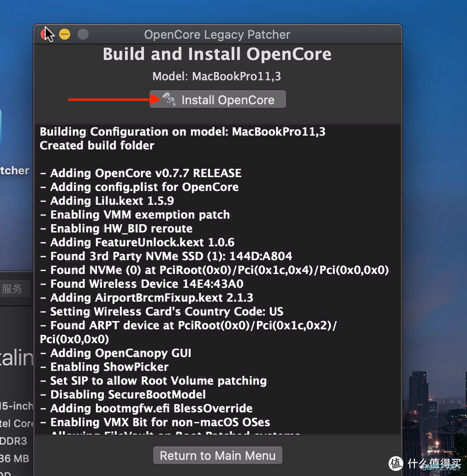Viewport: 467px width, 476px height.
Task: Click the Created build folder log line
Action: [97, 145]
